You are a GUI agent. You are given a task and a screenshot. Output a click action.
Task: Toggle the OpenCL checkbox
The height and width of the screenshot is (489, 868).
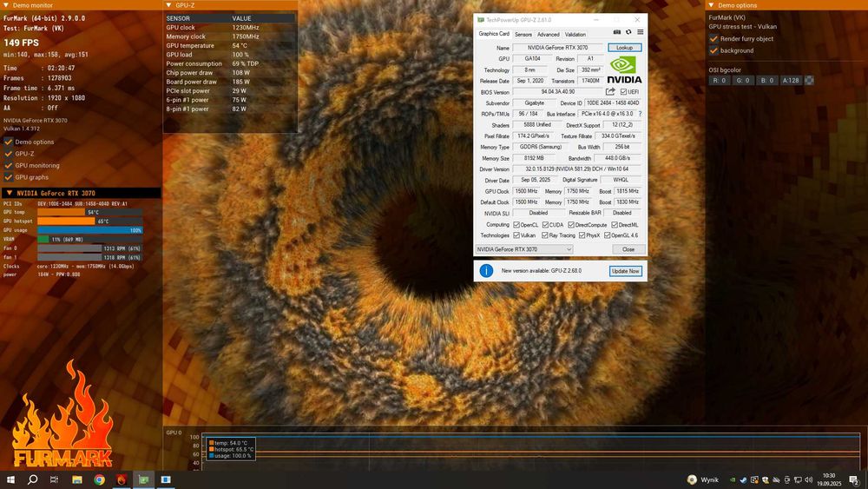pyautogui.click(x=516, y=225)
